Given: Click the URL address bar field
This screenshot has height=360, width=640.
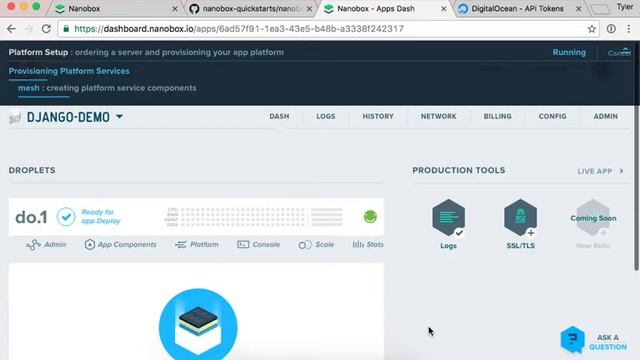Looking at the screenshot, I should coord(329,29).
